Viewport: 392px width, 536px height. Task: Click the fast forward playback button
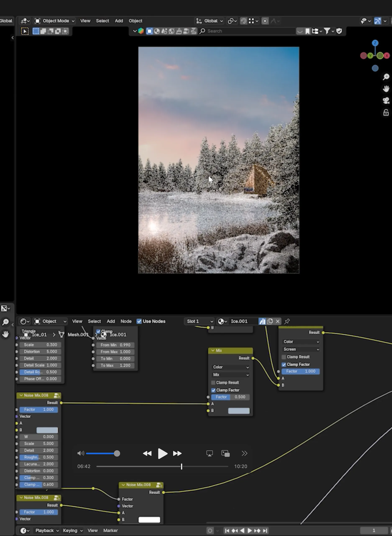point(177,453)
